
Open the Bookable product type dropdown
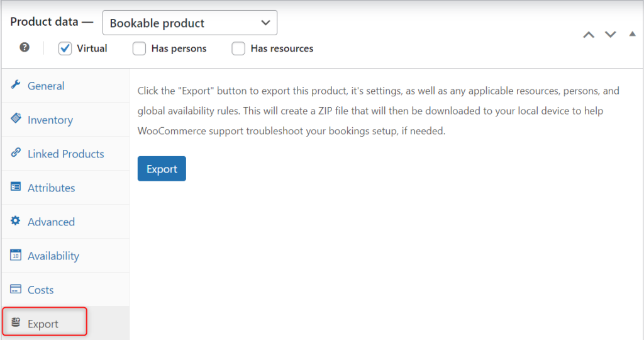[x=189, y=23]
